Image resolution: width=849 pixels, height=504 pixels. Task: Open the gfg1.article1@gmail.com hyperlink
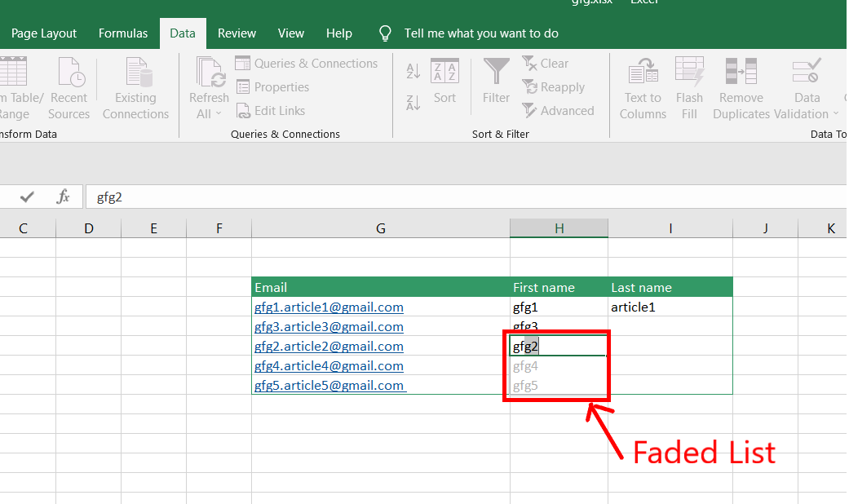(329, 307)
